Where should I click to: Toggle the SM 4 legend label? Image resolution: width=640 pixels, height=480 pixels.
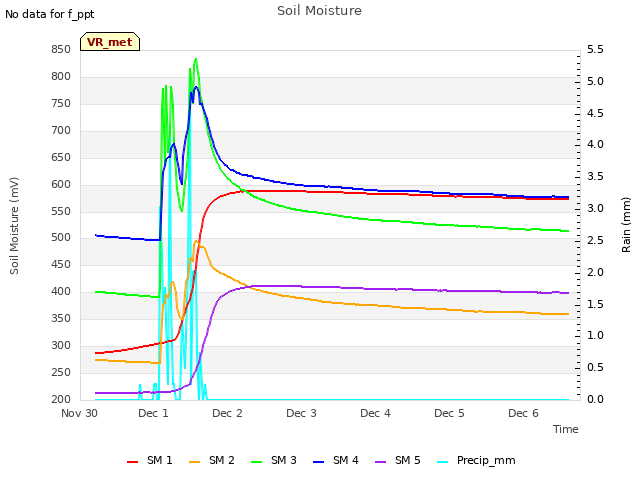[x=346, y=460]
